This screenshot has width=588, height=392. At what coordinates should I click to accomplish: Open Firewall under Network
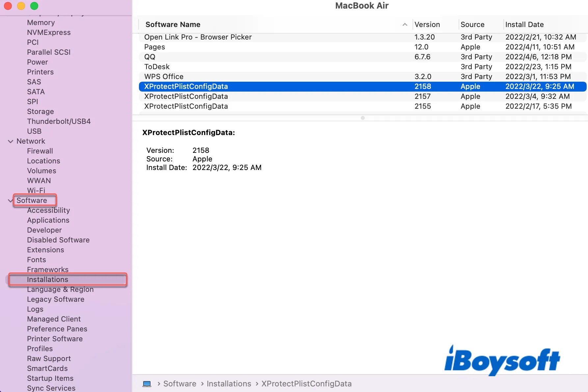tap(40, 151)
